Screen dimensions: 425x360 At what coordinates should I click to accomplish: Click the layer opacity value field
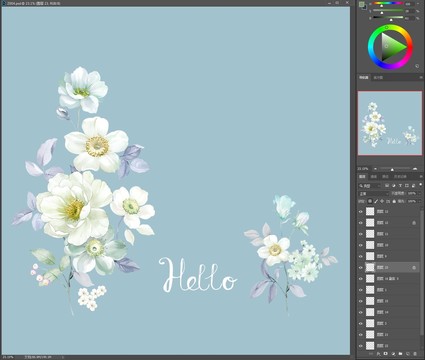tap(412, 194)
